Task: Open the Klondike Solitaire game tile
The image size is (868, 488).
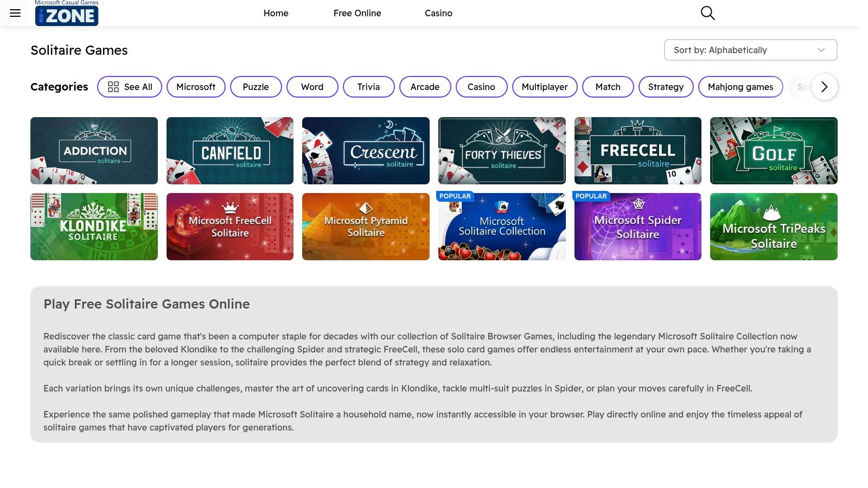Action: click(94, 227)
